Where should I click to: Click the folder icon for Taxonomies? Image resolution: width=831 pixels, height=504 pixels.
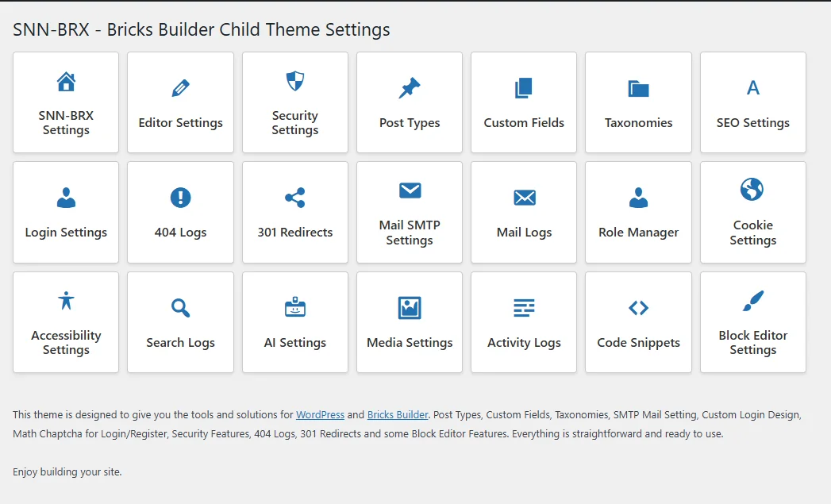tap(638, 88)
